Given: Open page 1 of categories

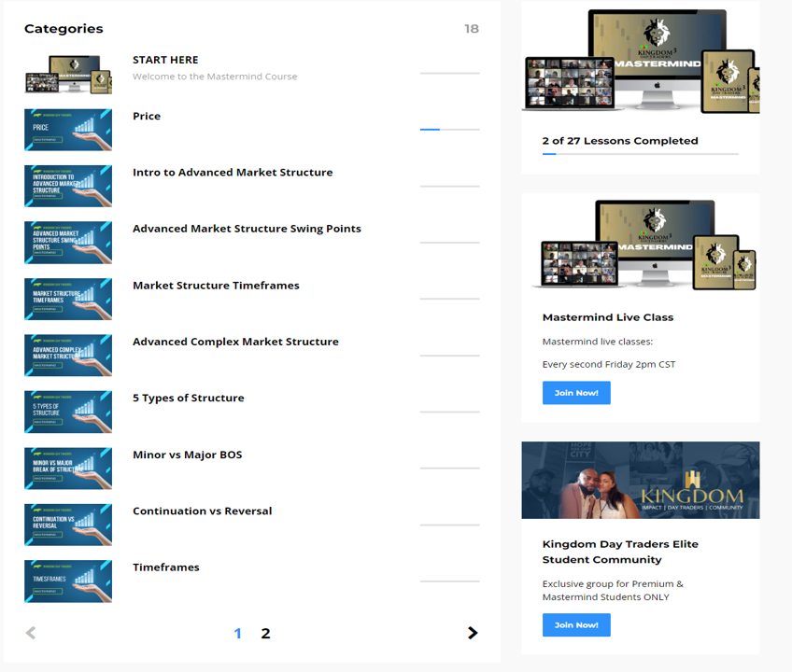Looking at the screenshot, I should coord(238,633).
